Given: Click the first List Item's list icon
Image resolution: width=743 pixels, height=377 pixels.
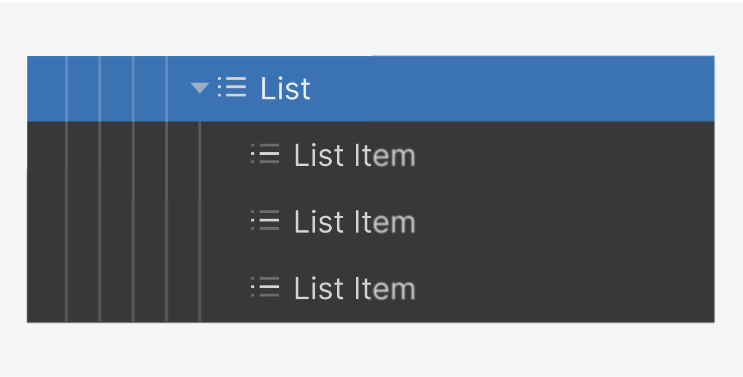Looking at the screenshot, I should [265, 154].
